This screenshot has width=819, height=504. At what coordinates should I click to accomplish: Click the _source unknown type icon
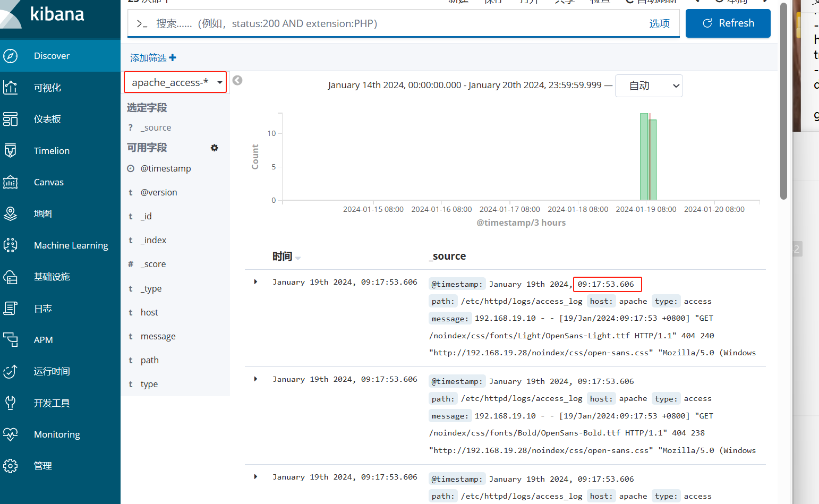(x=131, y=127)
